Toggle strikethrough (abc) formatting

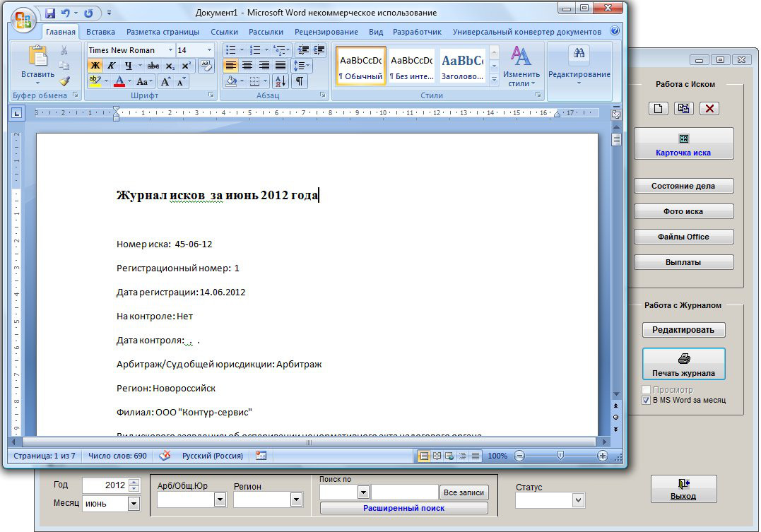tap(153, 66)
